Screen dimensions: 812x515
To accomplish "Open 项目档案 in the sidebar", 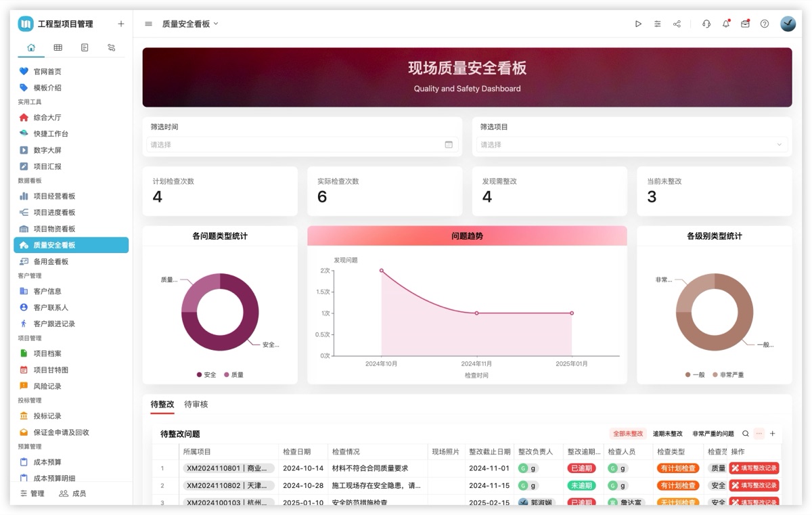I will (x=71, y=353).
